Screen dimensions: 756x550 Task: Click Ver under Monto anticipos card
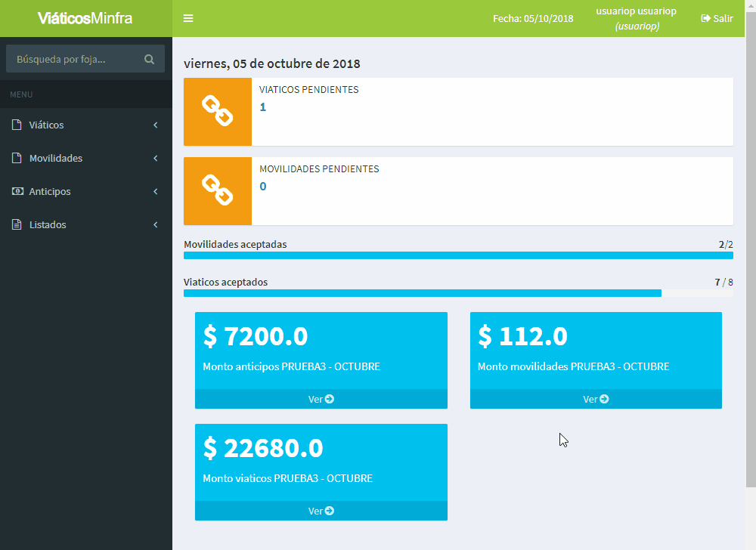(321, 399)
